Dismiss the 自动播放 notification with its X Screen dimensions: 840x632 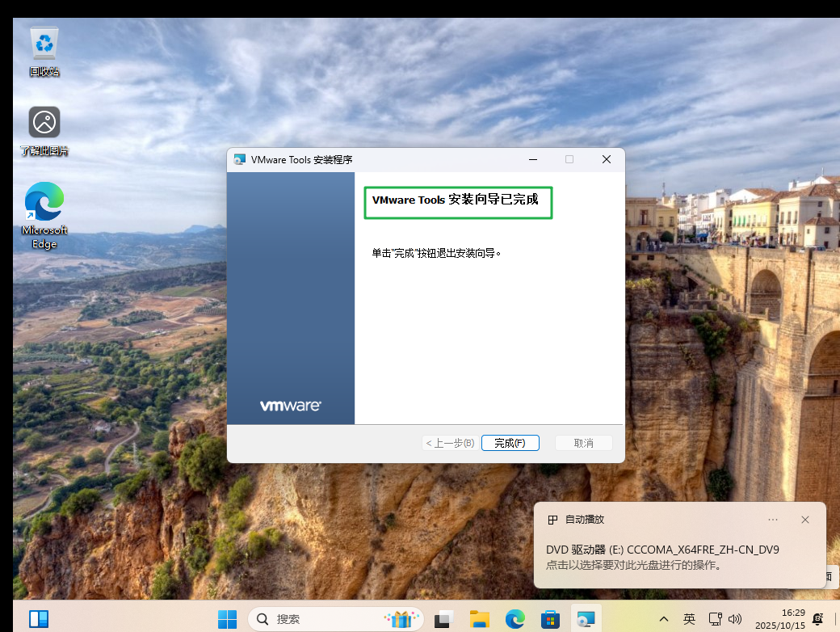(x=805, y=520)
